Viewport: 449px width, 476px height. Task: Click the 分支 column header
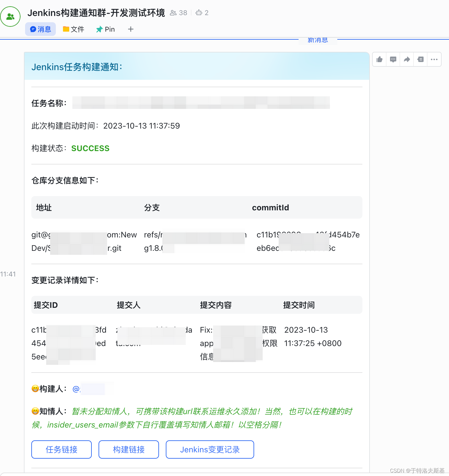pos(152,208)
